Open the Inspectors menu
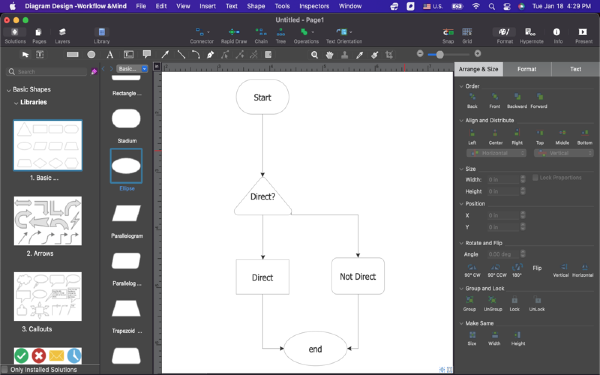The height and width of the screenshot is (375, 600). click(x=314, y=6)
